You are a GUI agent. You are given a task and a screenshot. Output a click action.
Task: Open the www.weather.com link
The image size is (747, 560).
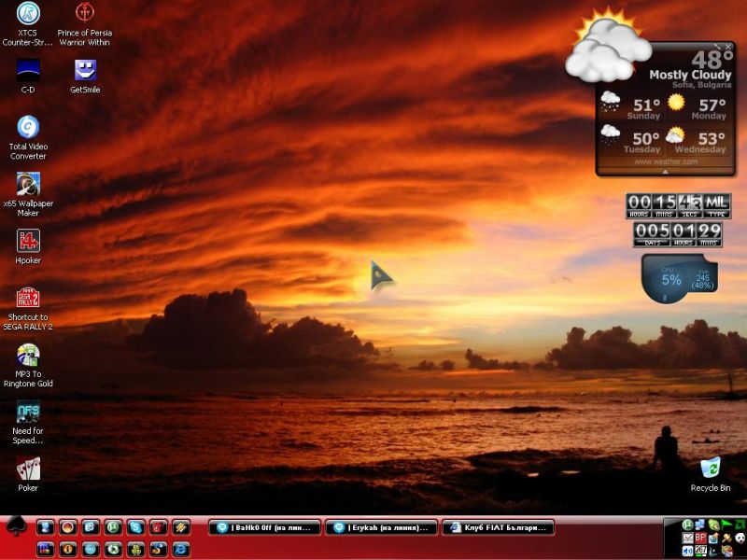click(x=666, y=161)
